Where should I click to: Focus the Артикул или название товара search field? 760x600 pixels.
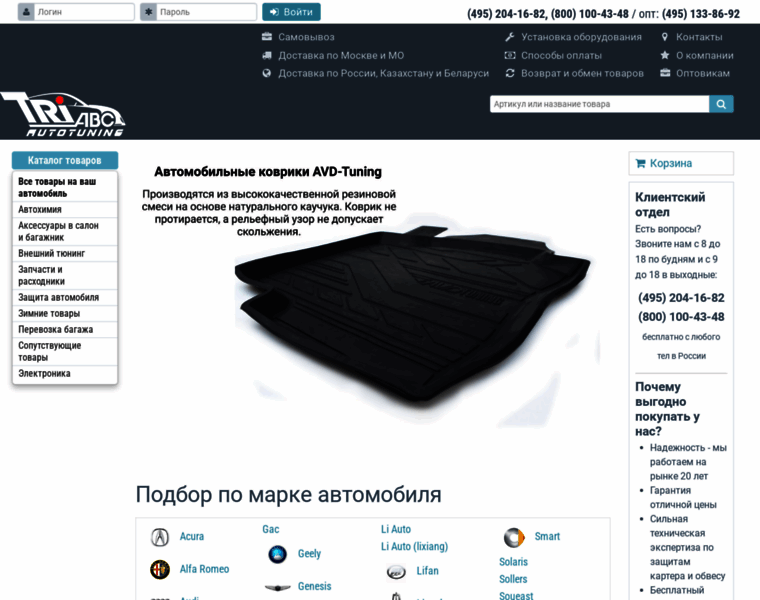tap(599, 104)
